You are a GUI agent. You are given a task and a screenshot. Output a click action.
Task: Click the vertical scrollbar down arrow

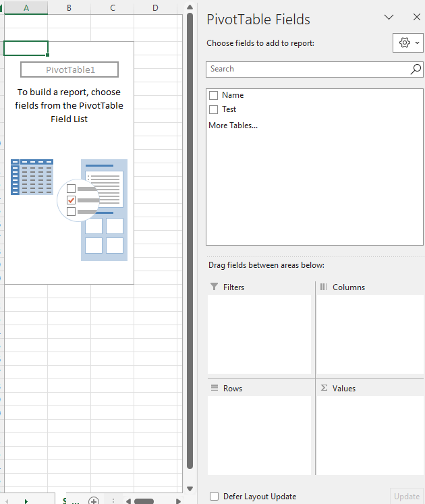tap(190, 488)
